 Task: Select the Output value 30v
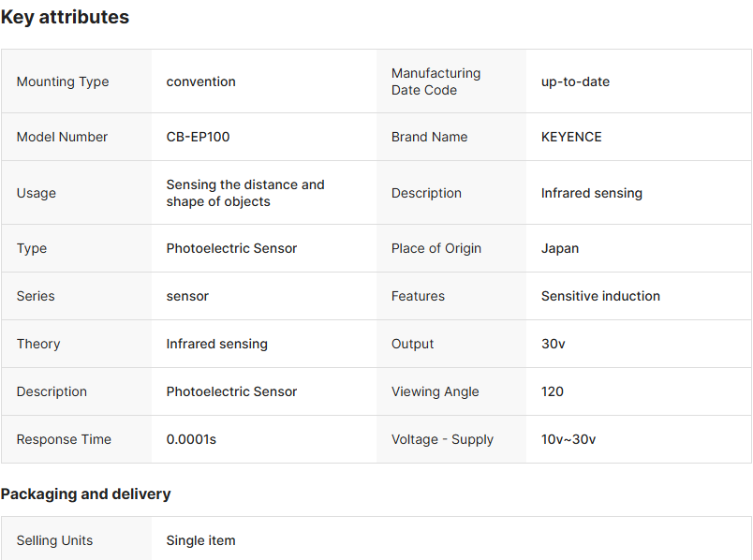pos(554,344)
